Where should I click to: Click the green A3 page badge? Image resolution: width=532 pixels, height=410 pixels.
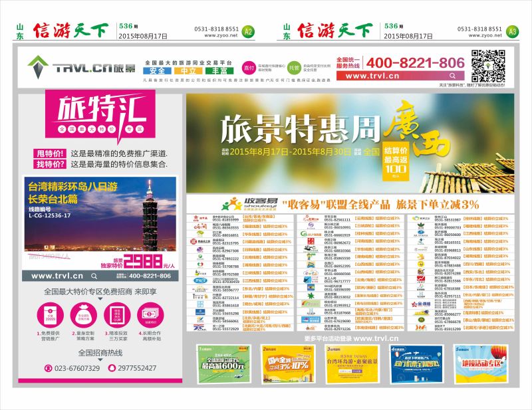512,32
